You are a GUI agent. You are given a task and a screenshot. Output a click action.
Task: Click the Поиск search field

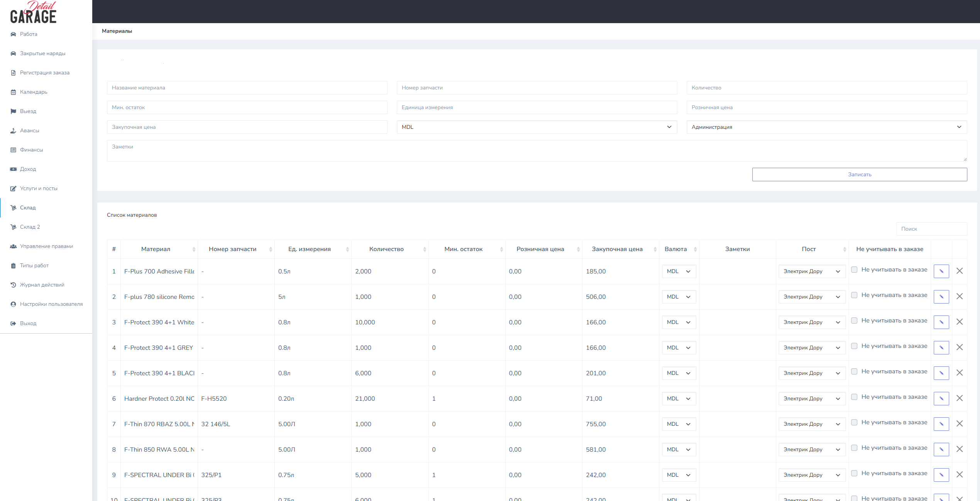coord(931,229)
